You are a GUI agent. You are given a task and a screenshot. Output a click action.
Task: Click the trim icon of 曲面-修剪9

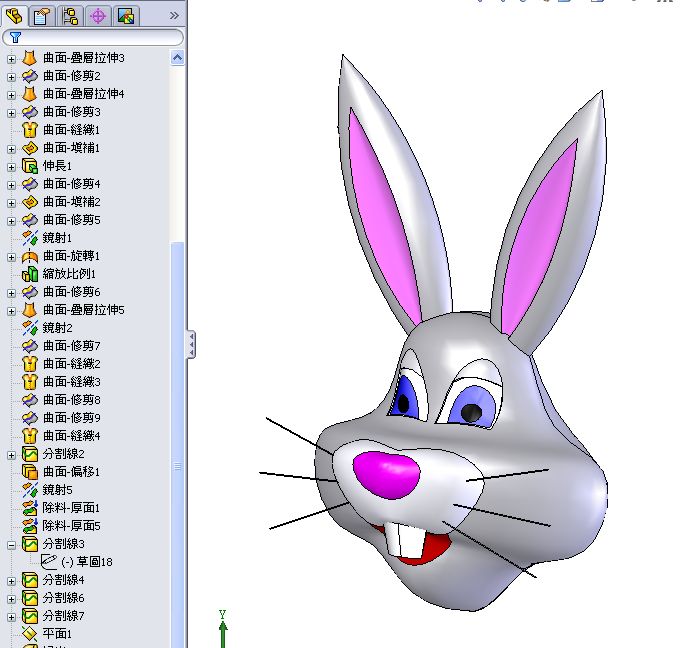pyautogui.click(x=30, y=417)
